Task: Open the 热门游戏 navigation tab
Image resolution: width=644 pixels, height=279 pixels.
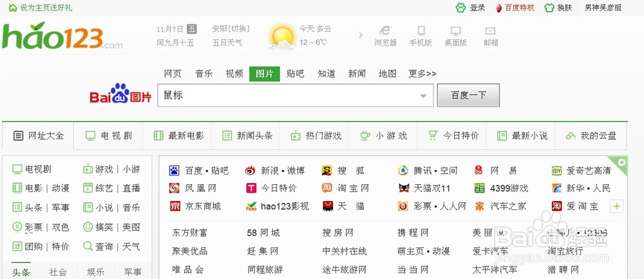Action: coord(314,135)
